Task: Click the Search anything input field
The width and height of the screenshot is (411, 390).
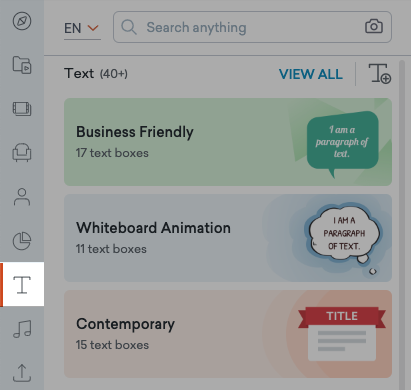Action: (252, 27)
